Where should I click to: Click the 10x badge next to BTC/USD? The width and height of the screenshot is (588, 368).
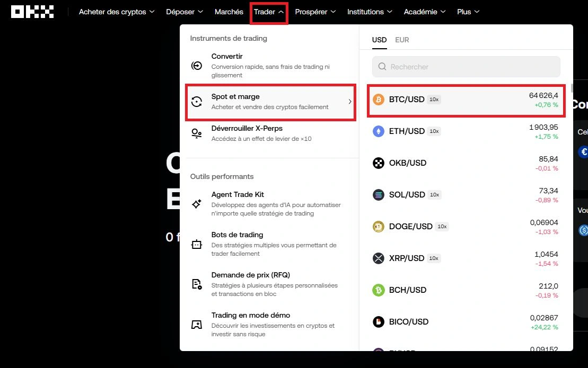(x=434, y=100)
